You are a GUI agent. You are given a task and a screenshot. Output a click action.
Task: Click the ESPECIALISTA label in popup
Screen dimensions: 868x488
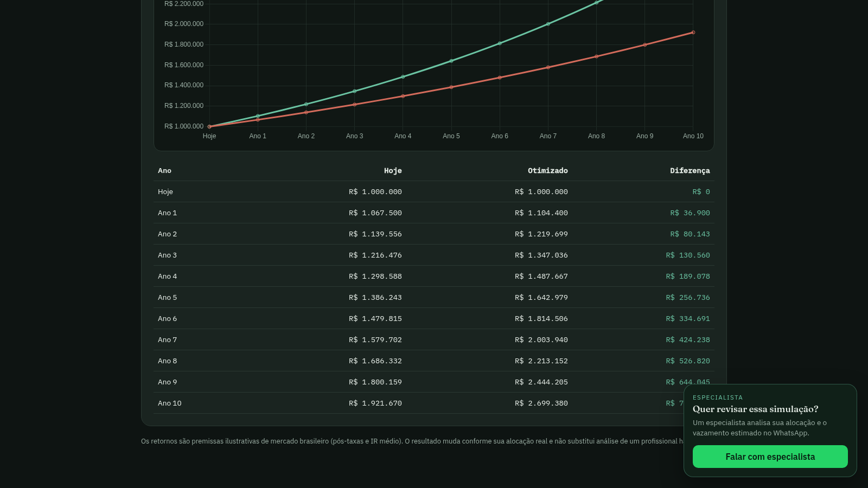[x=718, y=397]
